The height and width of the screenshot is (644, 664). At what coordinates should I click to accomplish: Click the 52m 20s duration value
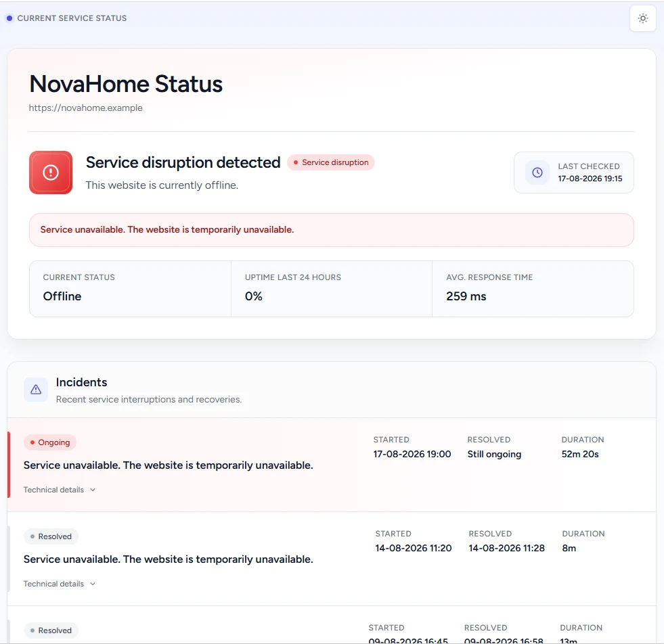click(580, 454)
